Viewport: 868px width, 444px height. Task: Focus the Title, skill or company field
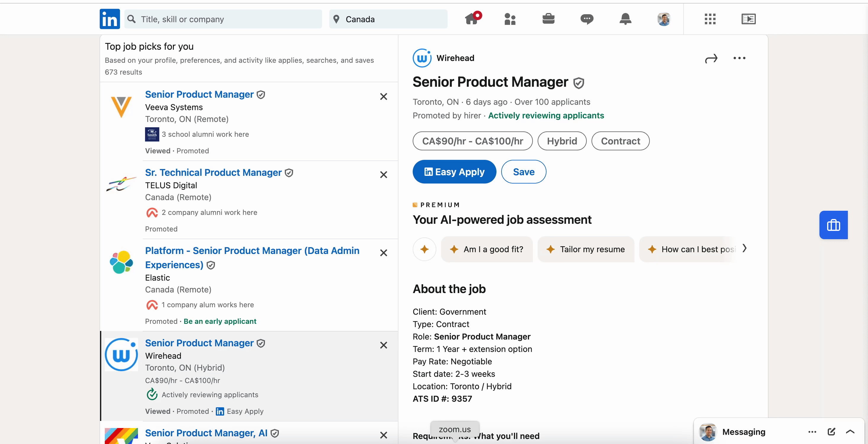223,19
